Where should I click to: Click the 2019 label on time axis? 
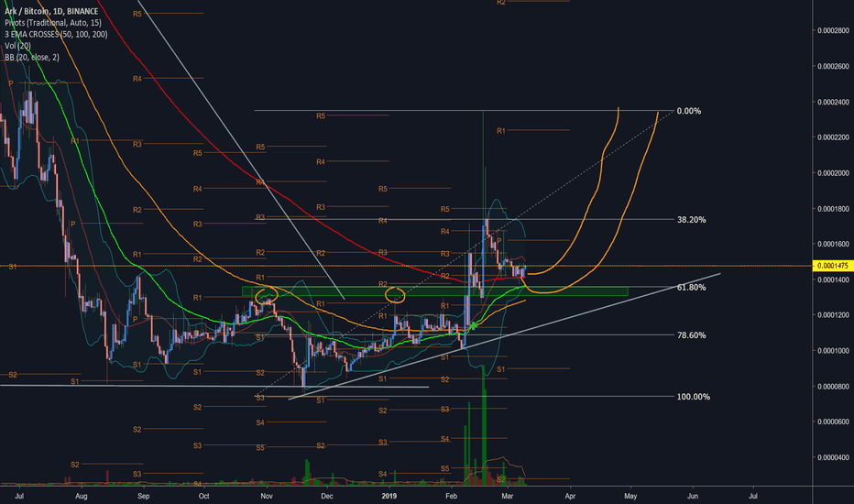389,496
